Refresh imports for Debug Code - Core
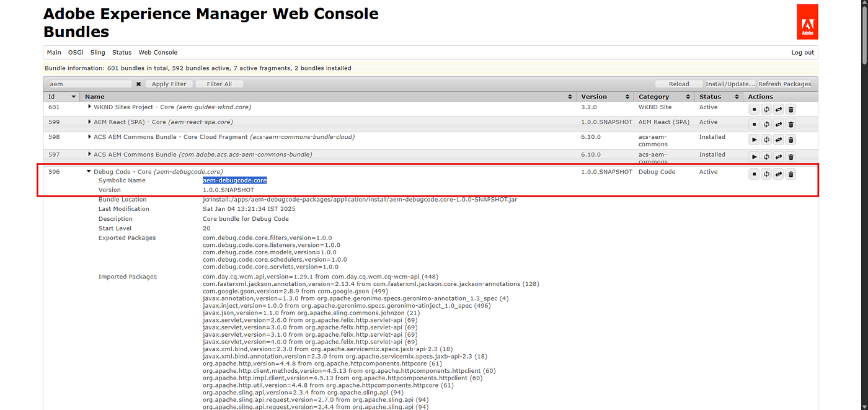Viewport: 868px width, 410px height. pyautogui.click(x=766, y=174)
